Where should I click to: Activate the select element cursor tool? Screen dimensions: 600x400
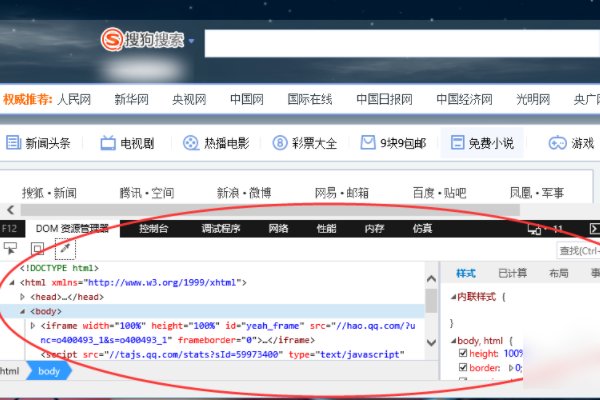[x=10, y=248]
